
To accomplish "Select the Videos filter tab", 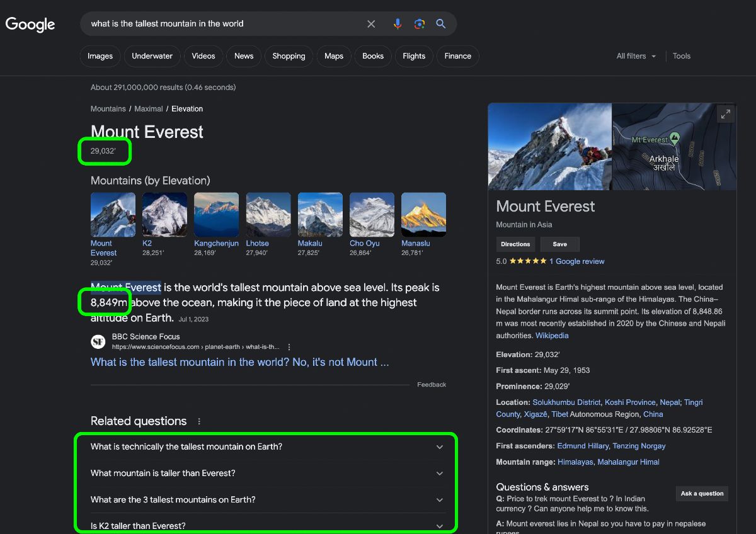I will tap(203, 56).
